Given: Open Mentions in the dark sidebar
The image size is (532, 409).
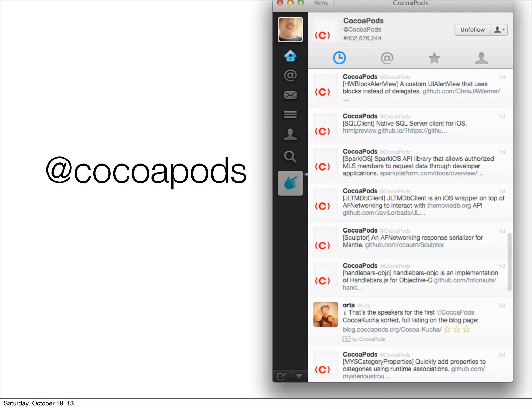Looking at the screenshot, I should [290, 76].
